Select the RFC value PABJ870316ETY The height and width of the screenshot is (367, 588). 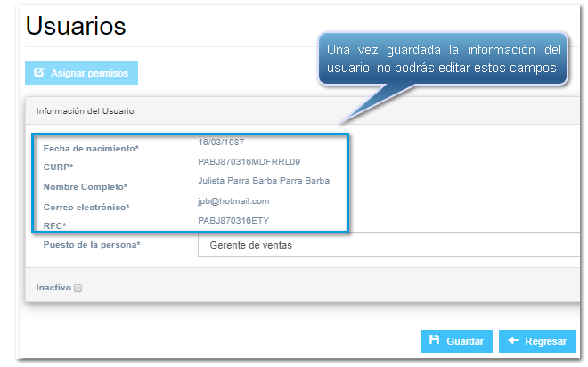(233, 221)
